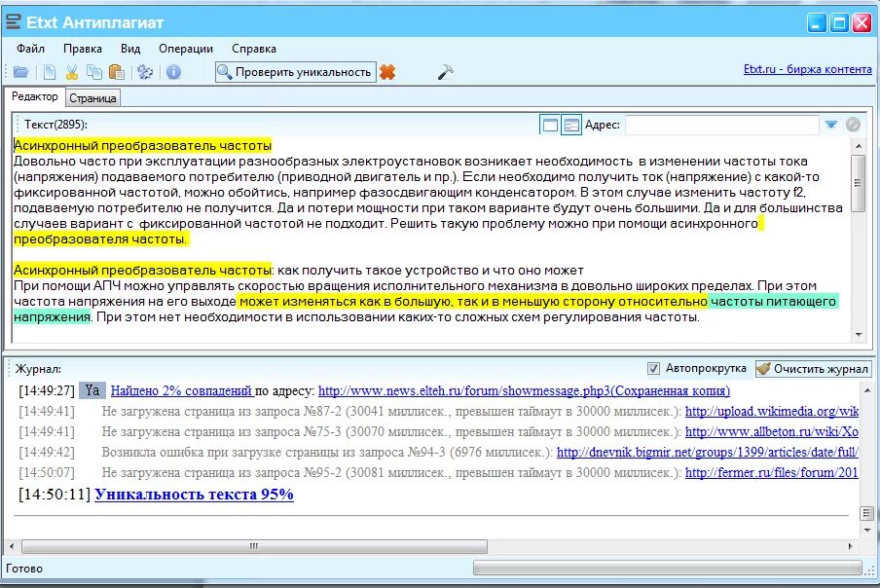Switch to split-pane view icon
The image size is (880, 588).
point(571,125)
